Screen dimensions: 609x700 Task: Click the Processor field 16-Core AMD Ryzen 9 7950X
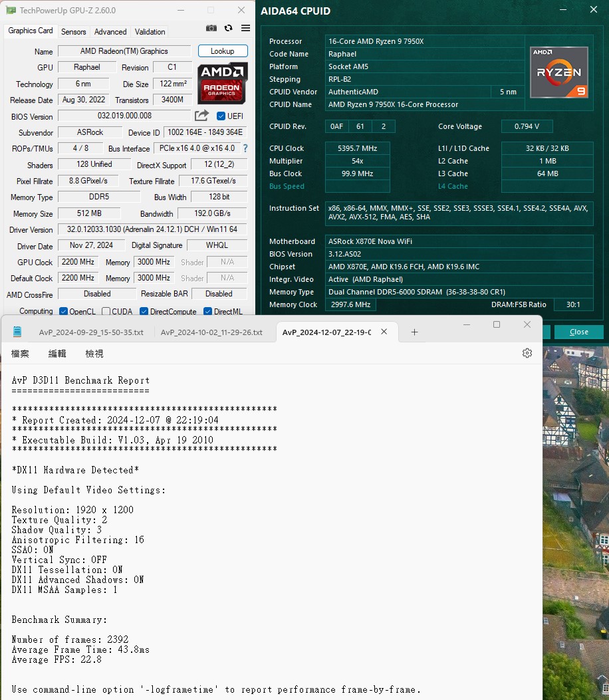point(425,41)
